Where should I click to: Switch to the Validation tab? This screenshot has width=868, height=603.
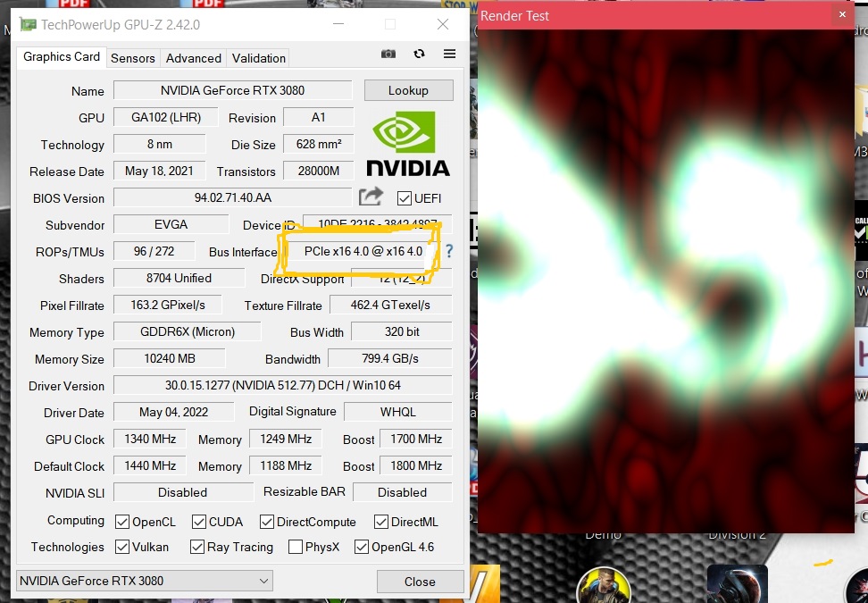(x=258, y=58)
